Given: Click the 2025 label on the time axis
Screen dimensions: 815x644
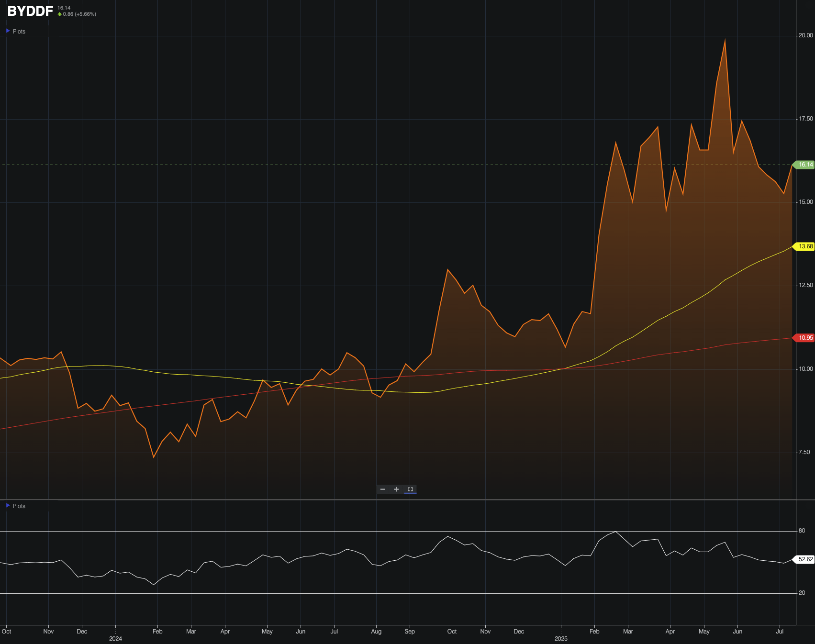Looking at the screenshot, I should (x=561, y=638).
